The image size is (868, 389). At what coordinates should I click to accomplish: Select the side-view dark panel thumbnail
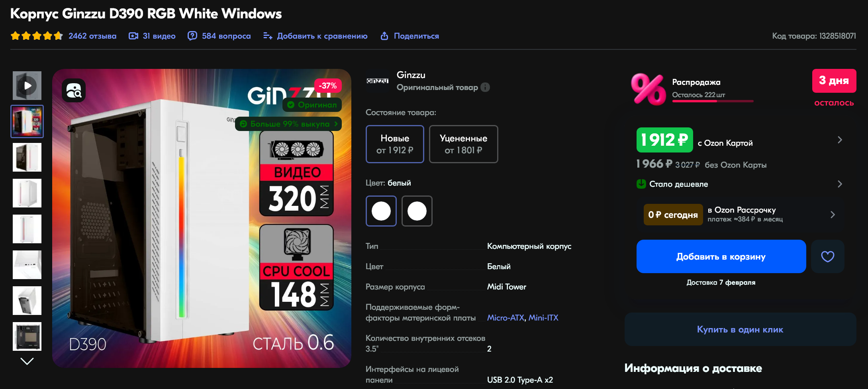tap(27, 157)
